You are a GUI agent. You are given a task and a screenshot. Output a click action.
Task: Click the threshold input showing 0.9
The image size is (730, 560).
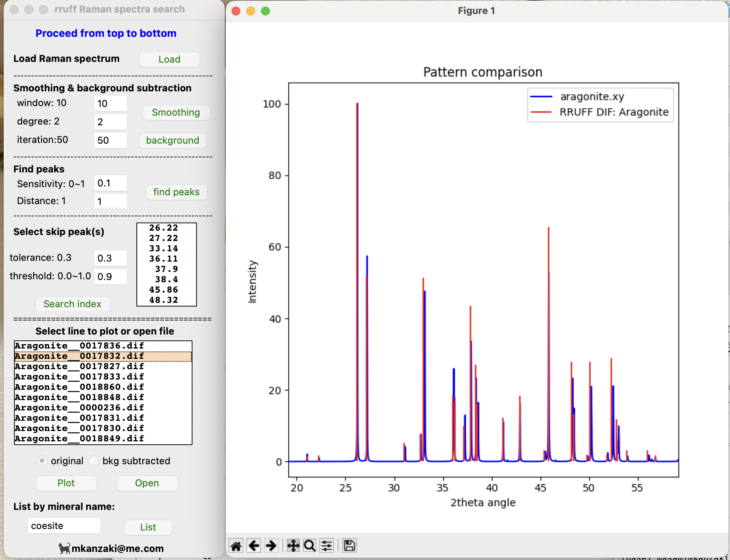point(110,277)
